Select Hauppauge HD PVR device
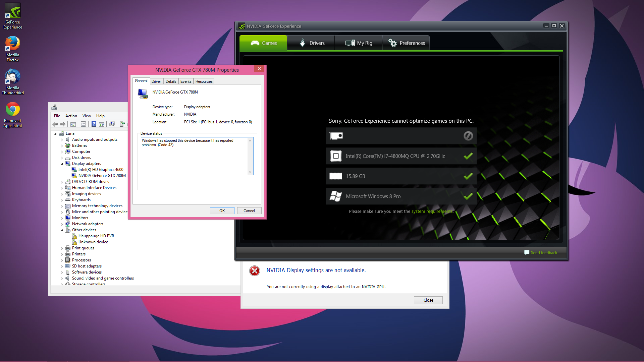Screen dimensions: 644x362 tap(96, 236)
